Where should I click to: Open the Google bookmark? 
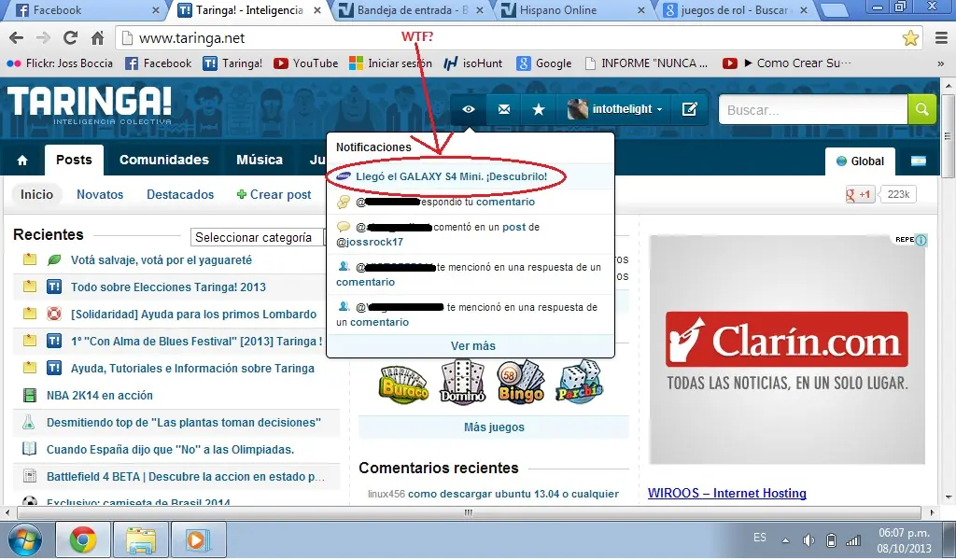(x=544, y=63)
